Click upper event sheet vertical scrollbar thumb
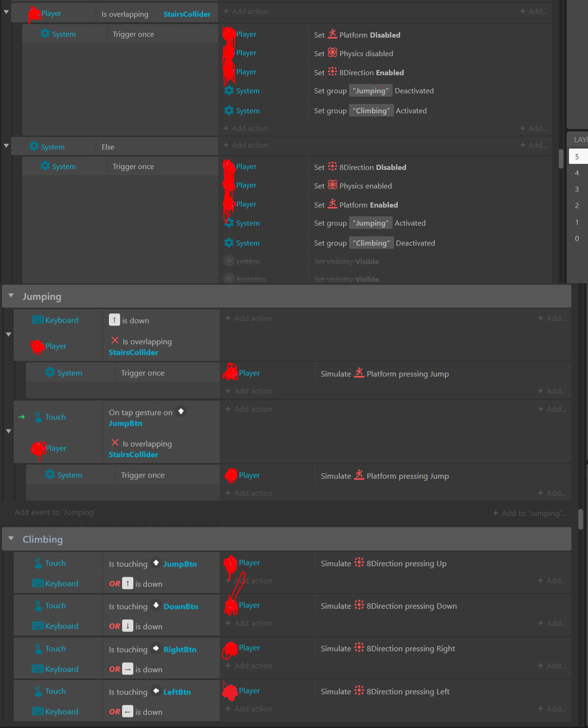588x728 pixels. coord(561,158)
